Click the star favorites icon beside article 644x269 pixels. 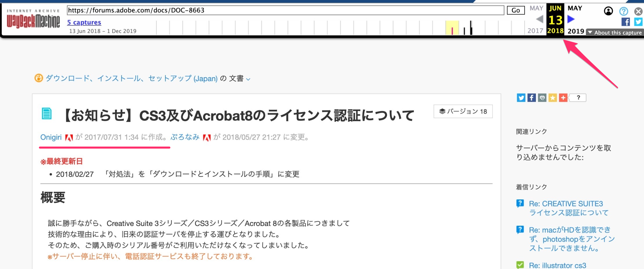tap(553, 98)
